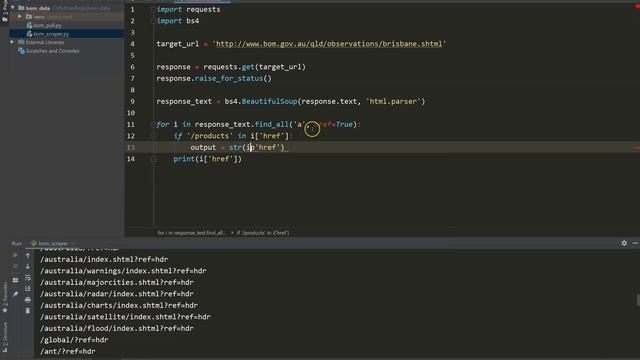Screen dimensions: 640x360
Task: Click the bom_data project folder icon
Action: coord(21,8)
